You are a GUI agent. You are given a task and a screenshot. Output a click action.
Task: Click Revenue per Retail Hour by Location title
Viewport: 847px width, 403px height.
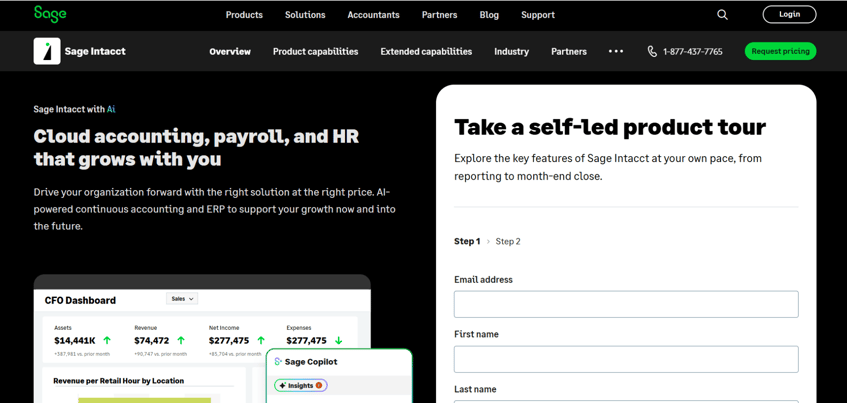coord(119,381)
